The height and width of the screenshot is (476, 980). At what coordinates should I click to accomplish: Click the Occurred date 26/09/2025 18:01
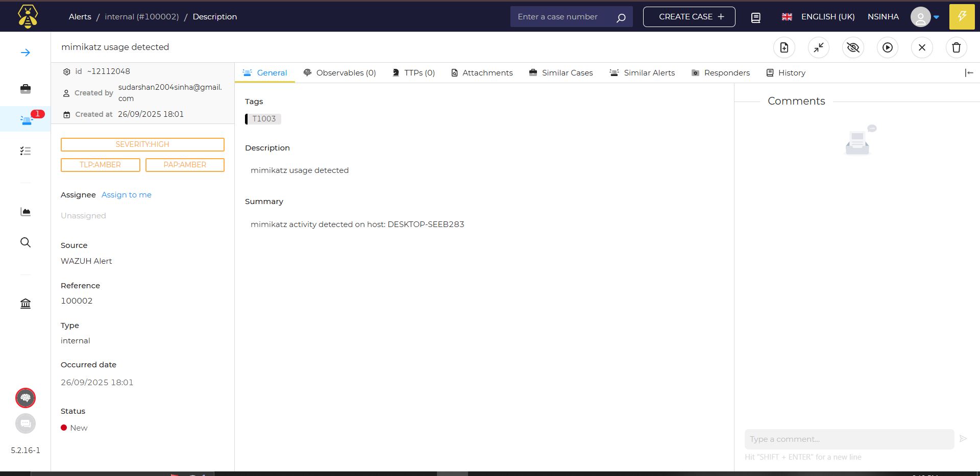coord(97,383)
